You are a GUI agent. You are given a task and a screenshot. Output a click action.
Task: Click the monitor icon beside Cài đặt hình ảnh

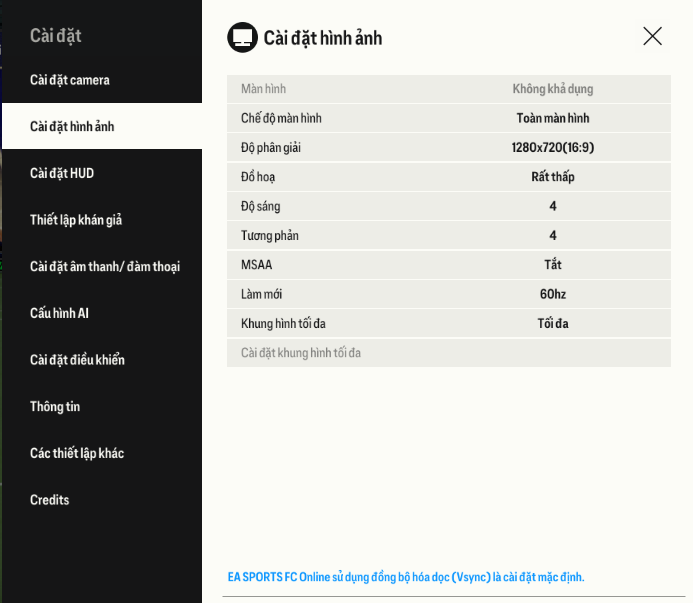point(242,38)
